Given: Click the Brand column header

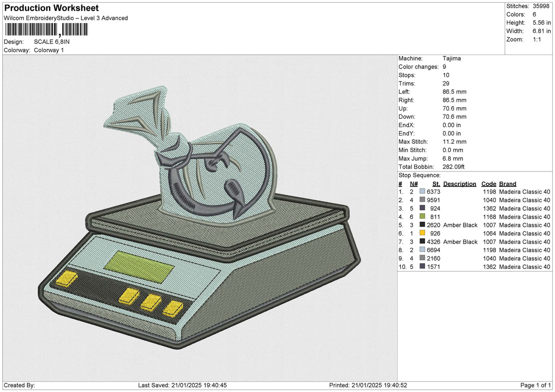Looking at the screenshot, I should 507,184.
